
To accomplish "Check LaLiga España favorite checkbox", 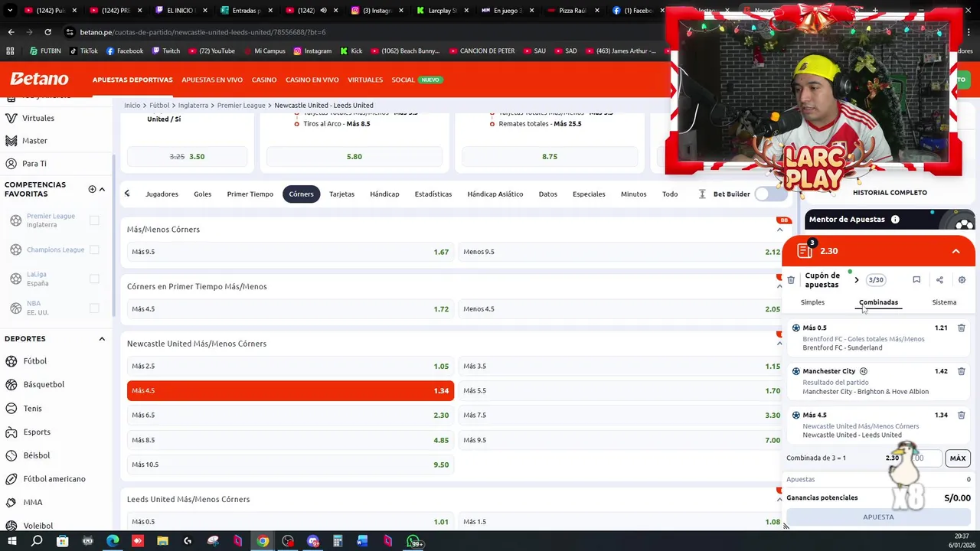I will pyautogui.click(x=94, y=279).
